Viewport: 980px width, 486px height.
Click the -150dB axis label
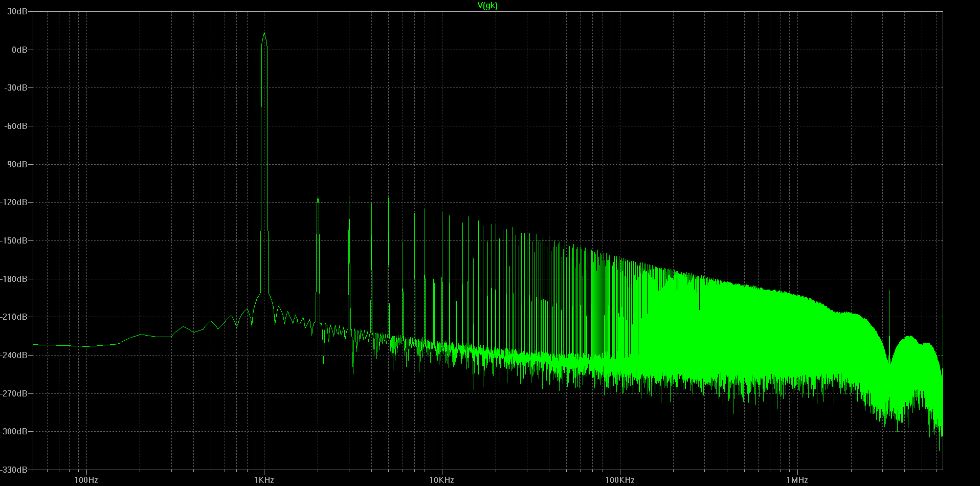click(x=14, y=240)
